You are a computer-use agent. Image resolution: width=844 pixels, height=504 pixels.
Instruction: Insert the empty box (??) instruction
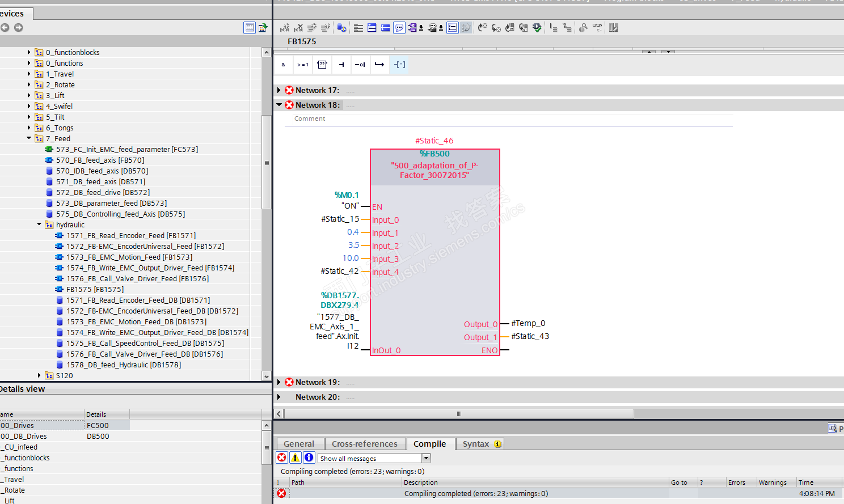pos(322,65)
